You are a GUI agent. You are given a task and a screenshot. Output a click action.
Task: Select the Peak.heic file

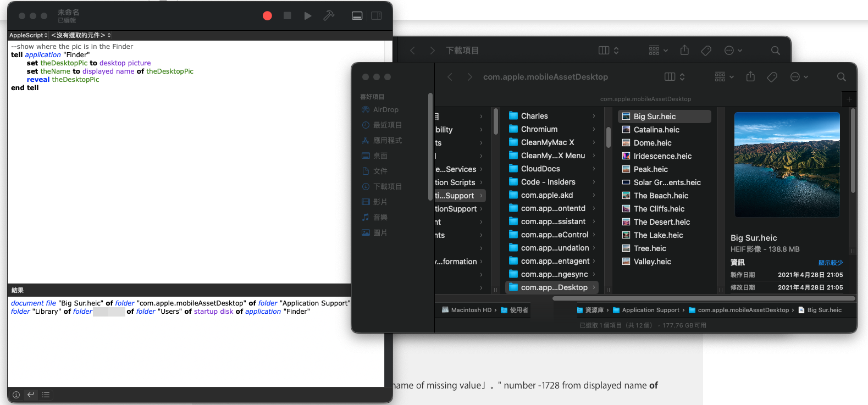pyautogui.click(x=665, y=169)
